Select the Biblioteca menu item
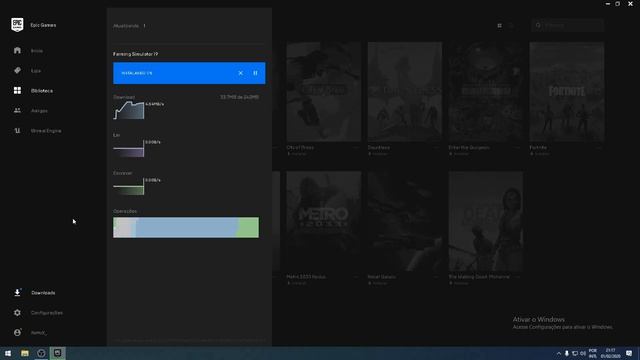 (42, 91)
